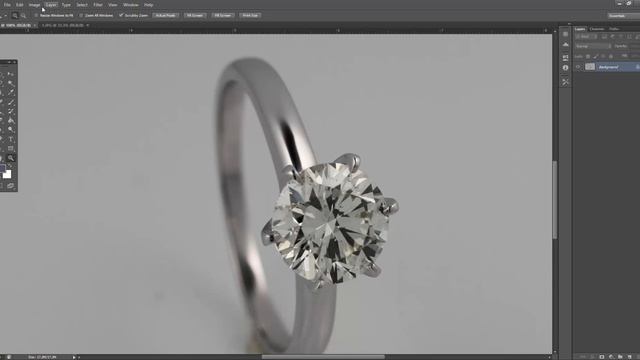Select the Type tool

coord(11,139)
